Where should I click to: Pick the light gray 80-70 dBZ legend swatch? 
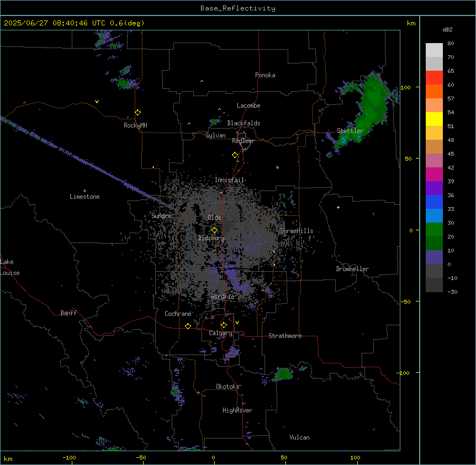click(x=434, y=50)
